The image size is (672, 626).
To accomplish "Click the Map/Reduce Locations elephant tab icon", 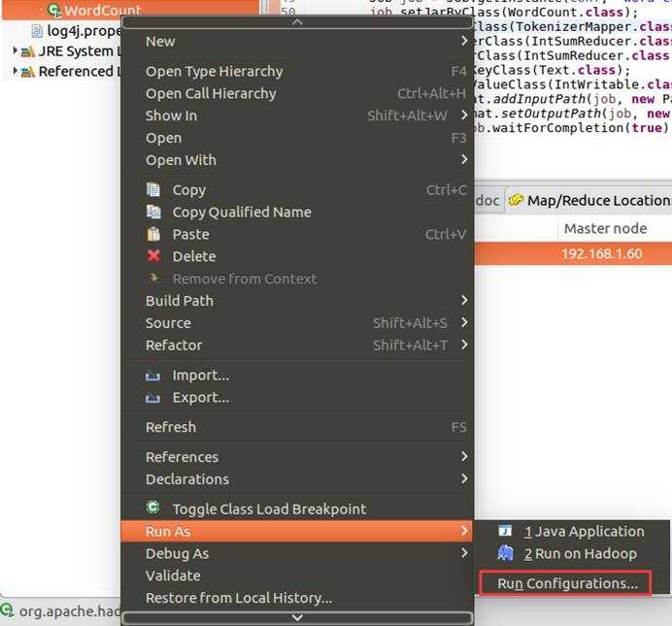I will [516, 200].
